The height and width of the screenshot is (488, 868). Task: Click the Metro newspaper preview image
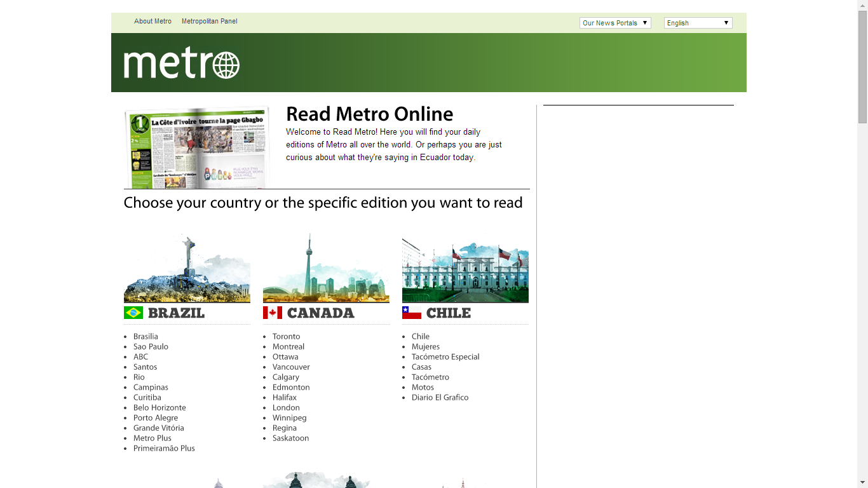click(x=197, y=147)
